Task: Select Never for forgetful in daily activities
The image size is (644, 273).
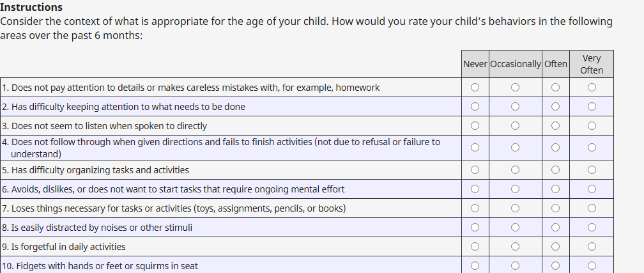Action: point(475,247)
